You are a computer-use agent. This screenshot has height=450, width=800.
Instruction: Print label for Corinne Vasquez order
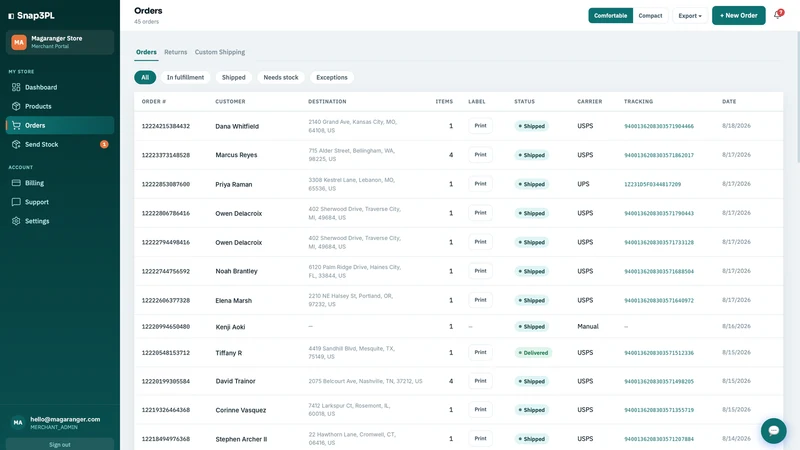click(x=480, y=409)
